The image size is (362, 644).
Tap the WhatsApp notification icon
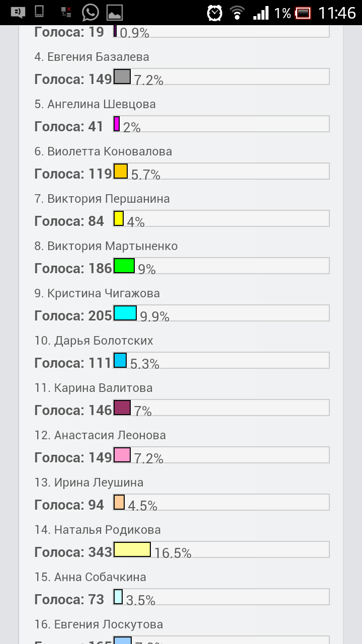[90, 13]
